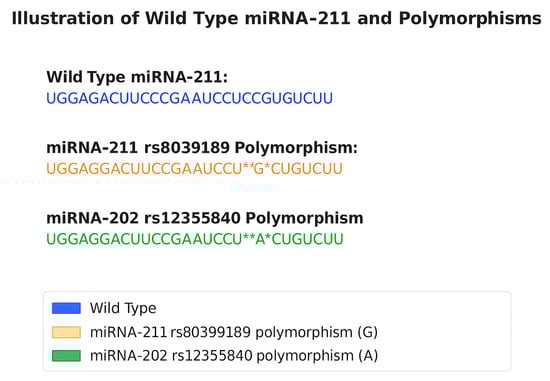Click 'rs12355840' in the third bold heading

192,218
